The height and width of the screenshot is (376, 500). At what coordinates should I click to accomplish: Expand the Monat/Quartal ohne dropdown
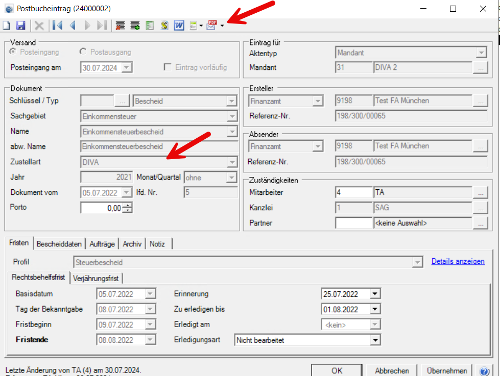(231, 178)
